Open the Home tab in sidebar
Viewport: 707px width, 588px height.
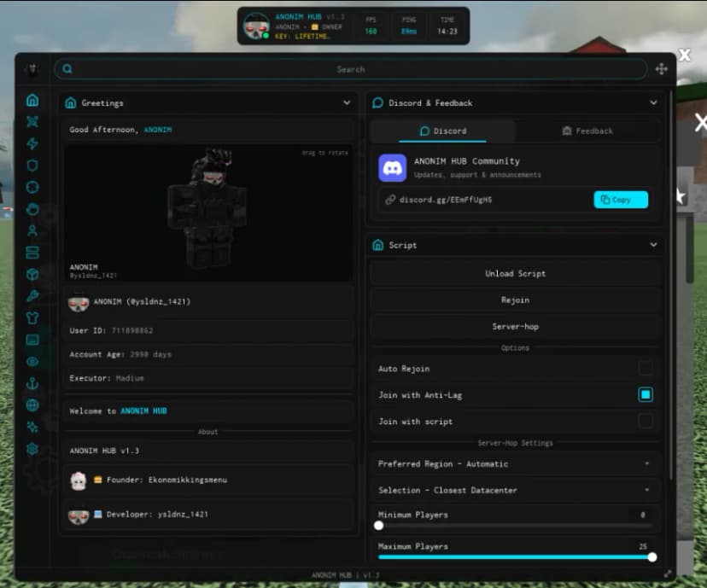pos(32,100)
